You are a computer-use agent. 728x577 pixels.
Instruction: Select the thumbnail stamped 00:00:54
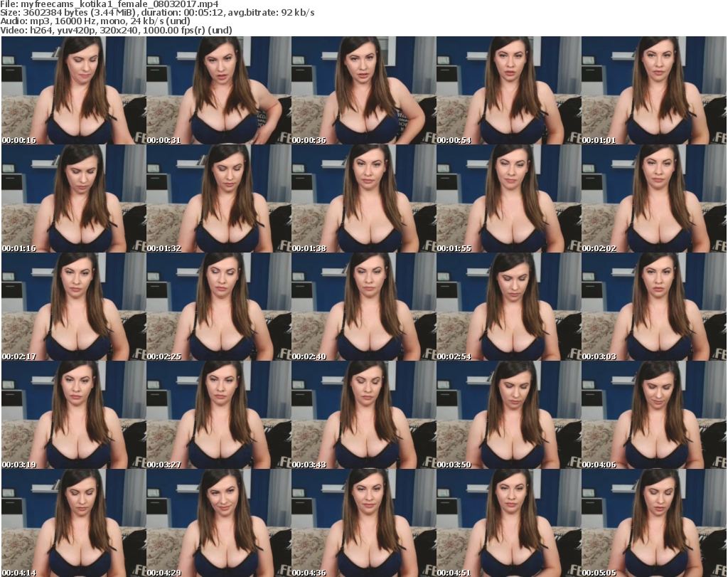click(x=509, y=90)
